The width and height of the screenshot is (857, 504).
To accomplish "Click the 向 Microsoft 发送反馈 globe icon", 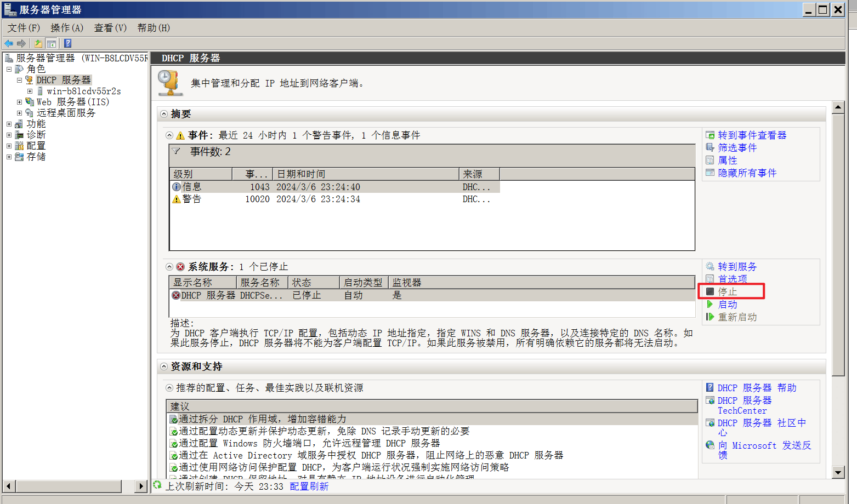I will [710, 445].
